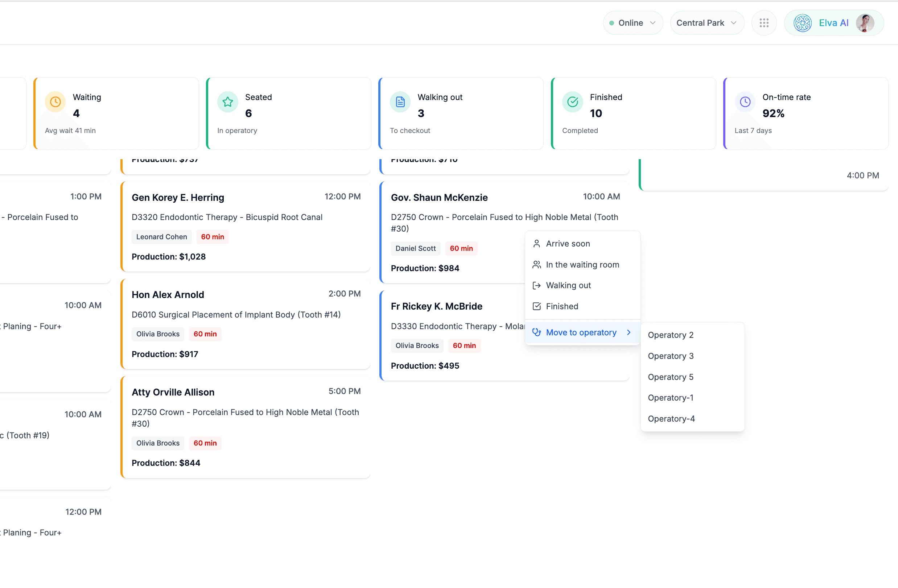Click the Finished checkmark circle icon
Viewport: 898px width, 588px height.
(572, 102)
